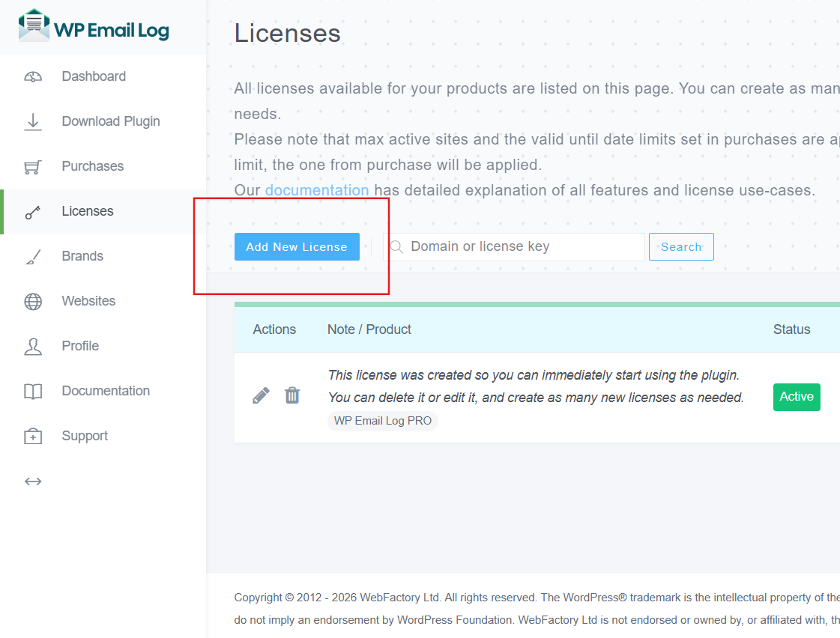Click the Active status badge

tap(797, 397)
